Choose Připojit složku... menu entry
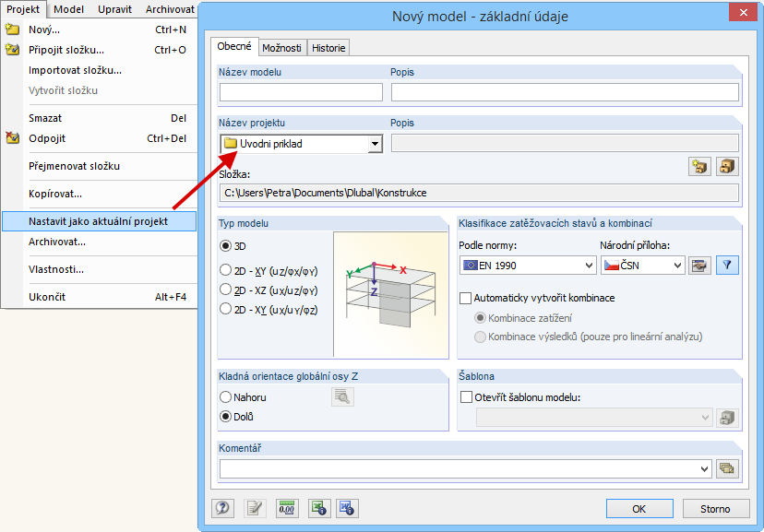This screenshot has height=532, width=764. tap(99, 50)
